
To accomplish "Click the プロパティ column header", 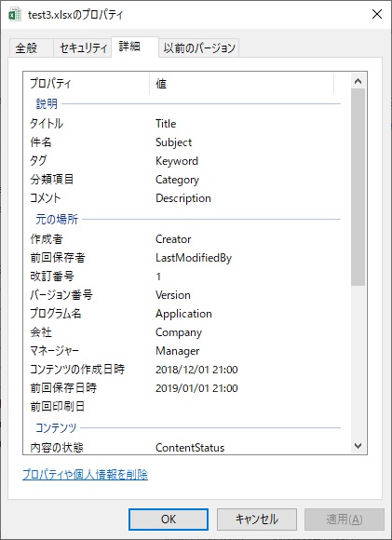I will pyautogui.click(x=87, y=84).
